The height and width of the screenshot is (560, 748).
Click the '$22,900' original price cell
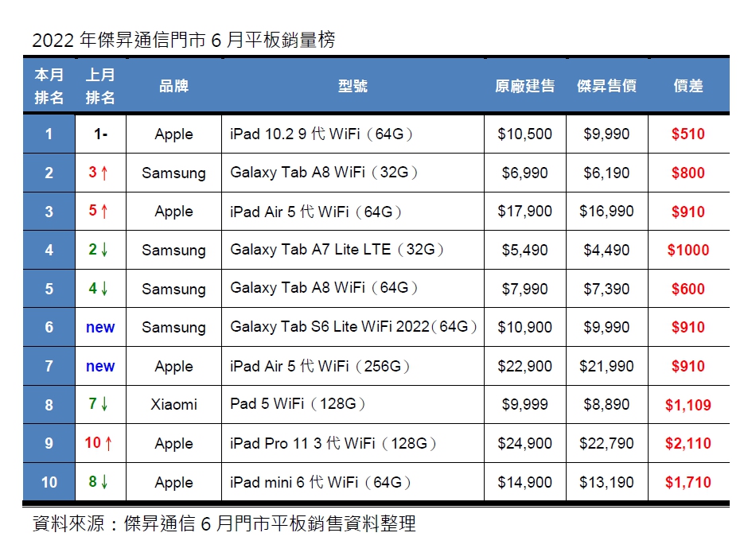point(524,366)
